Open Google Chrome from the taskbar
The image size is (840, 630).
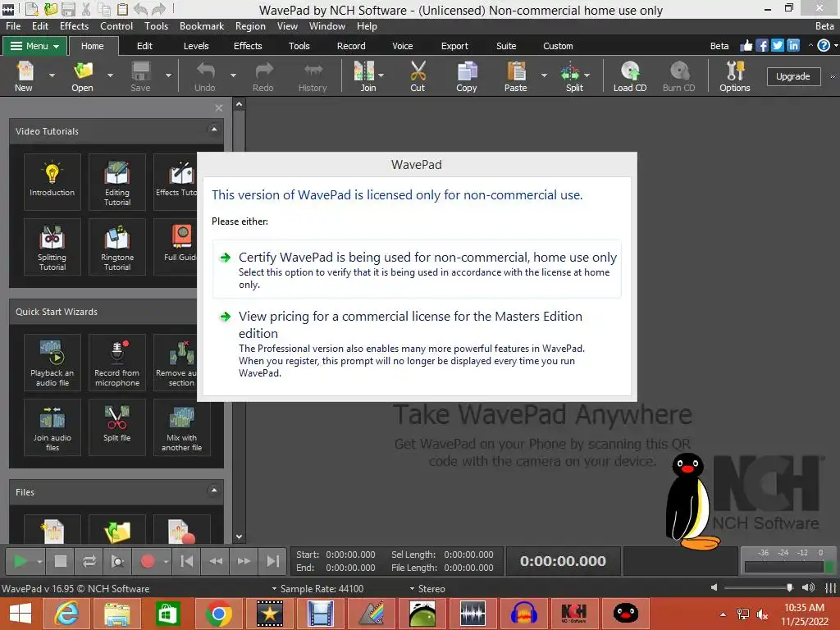click(x=218, y=614)
